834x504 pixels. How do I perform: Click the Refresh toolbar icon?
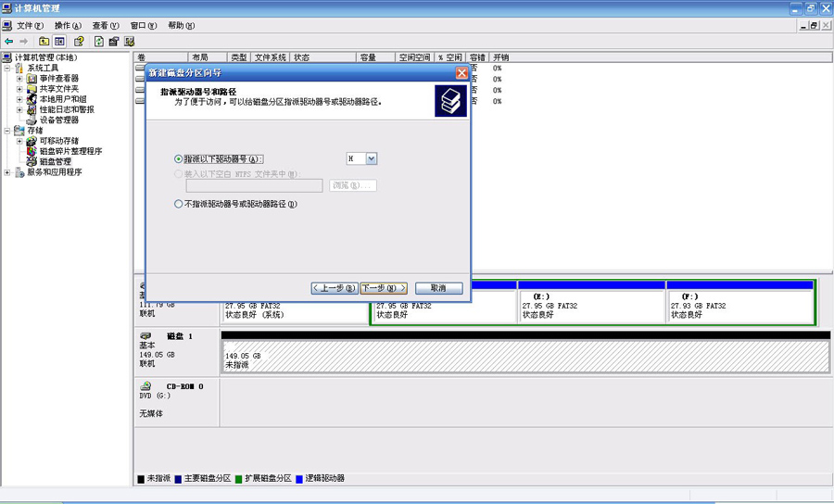point(99,42)
